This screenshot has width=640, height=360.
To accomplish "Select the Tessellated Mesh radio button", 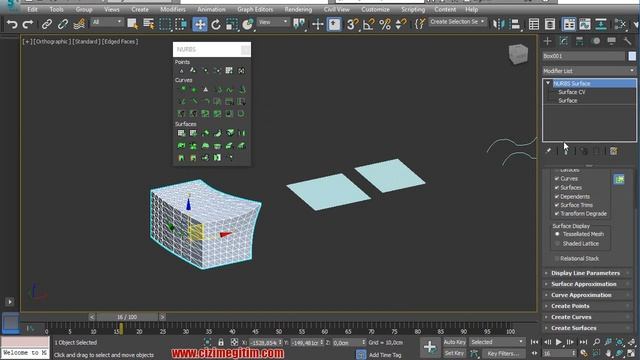I will [557, 234].
